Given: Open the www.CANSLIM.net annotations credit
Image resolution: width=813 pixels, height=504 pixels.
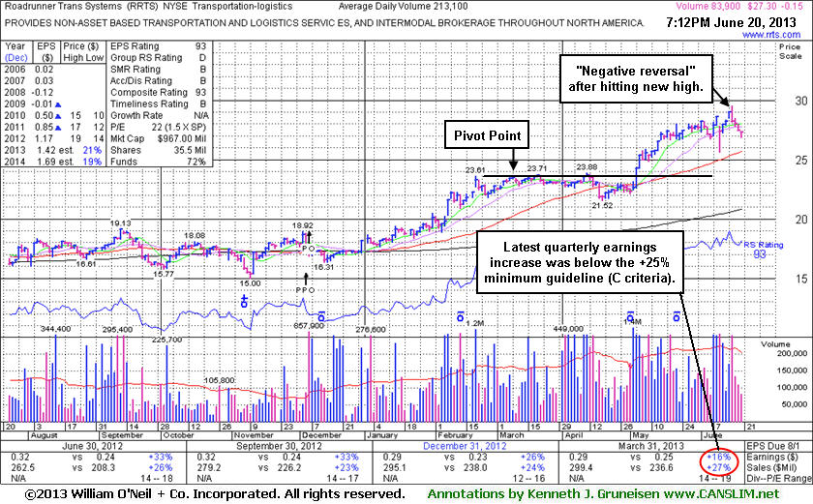Looking at the screenshot, I should (x=721, y=494).
